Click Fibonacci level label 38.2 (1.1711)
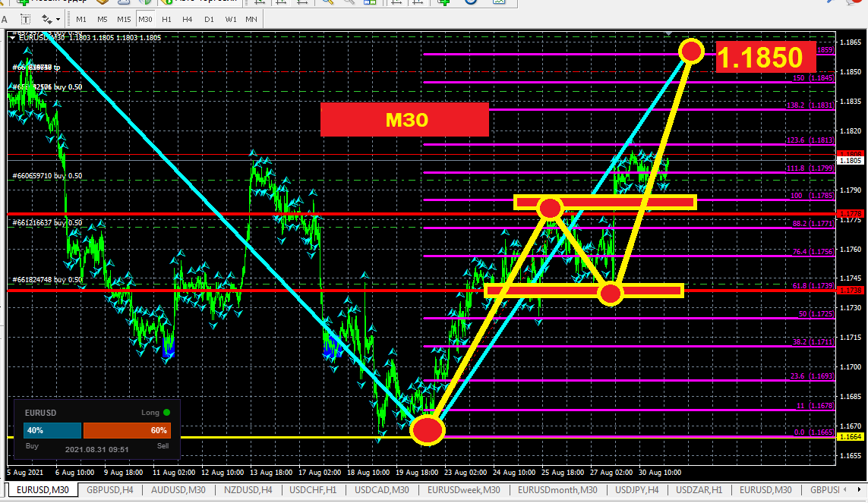 point(813,342)
